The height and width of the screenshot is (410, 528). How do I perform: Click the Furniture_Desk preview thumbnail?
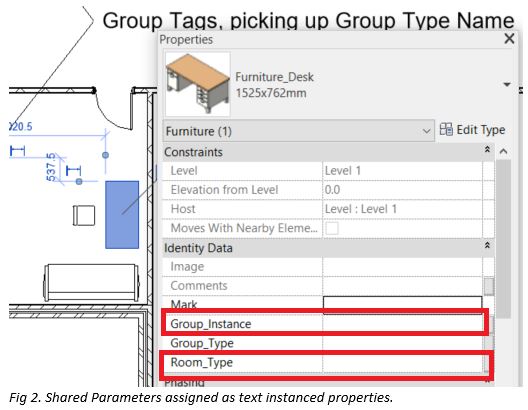[x=198, y=84]
